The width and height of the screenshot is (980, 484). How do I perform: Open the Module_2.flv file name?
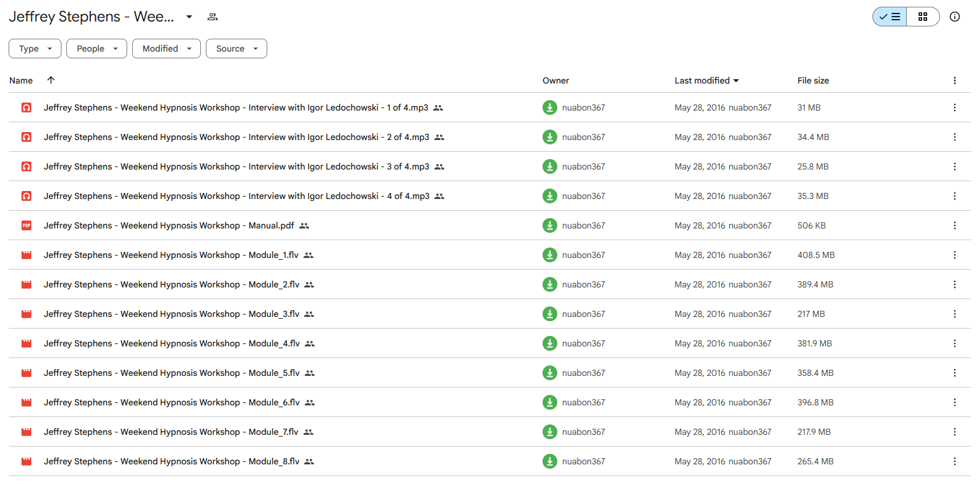point(171,284)
